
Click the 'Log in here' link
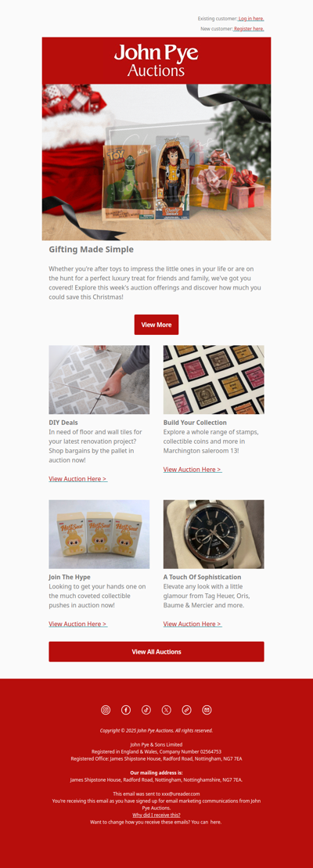pyautogui.click(x=251, y=19)
